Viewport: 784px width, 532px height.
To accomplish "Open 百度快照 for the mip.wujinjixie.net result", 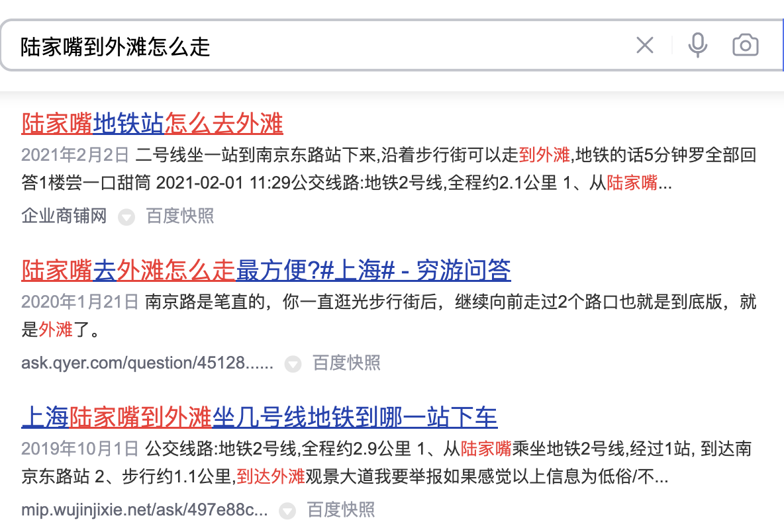I will (341, 510).
